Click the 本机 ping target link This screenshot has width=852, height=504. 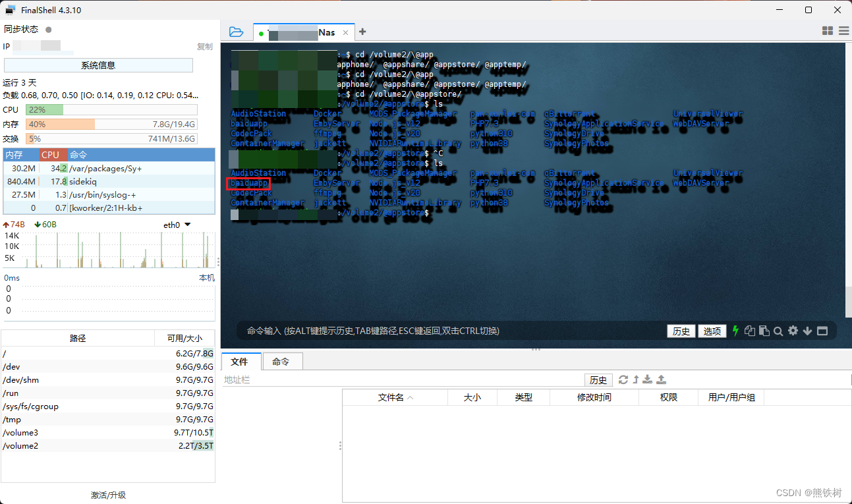tap(207, 278)
